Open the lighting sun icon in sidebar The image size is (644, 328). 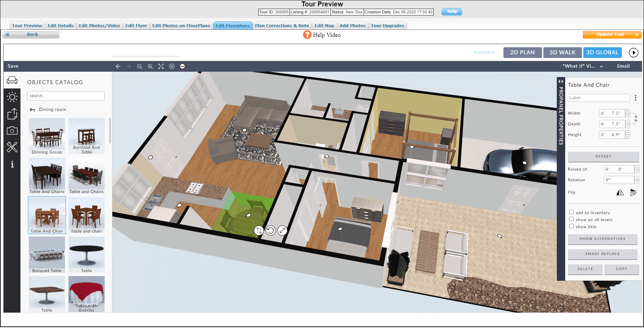(12, 97)
